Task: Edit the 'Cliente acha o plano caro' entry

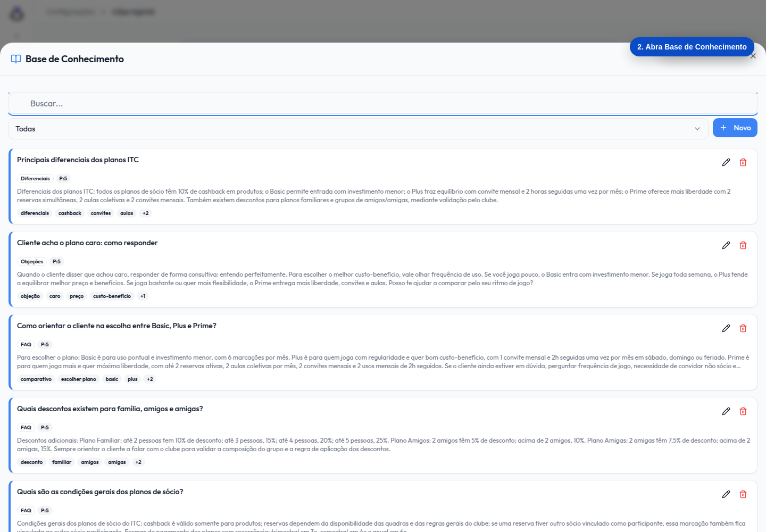Action: pos(726,245)
